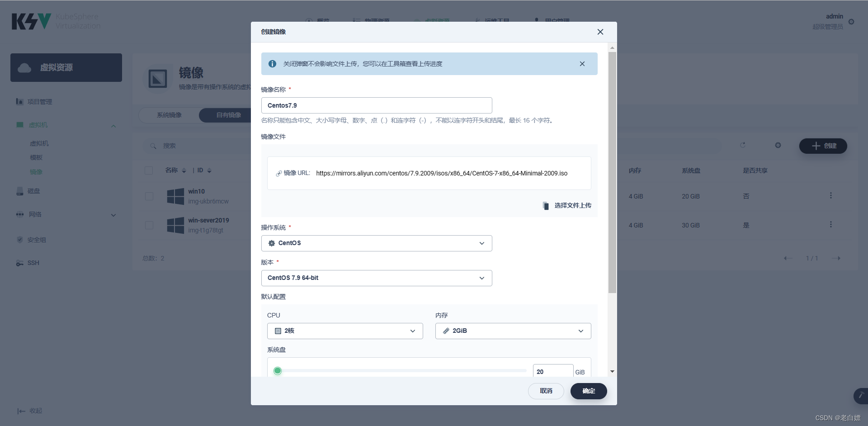Click the system disk slider green handle

[278, 371]
